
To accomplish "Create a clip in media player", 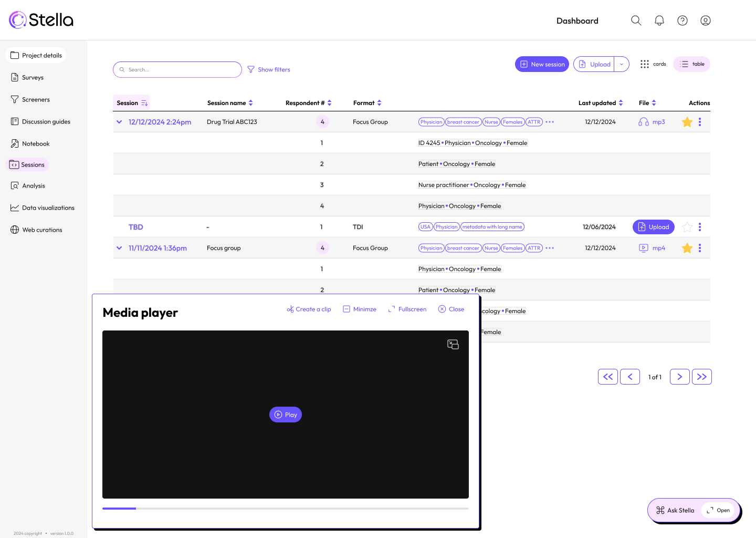I will pos(309,309).
